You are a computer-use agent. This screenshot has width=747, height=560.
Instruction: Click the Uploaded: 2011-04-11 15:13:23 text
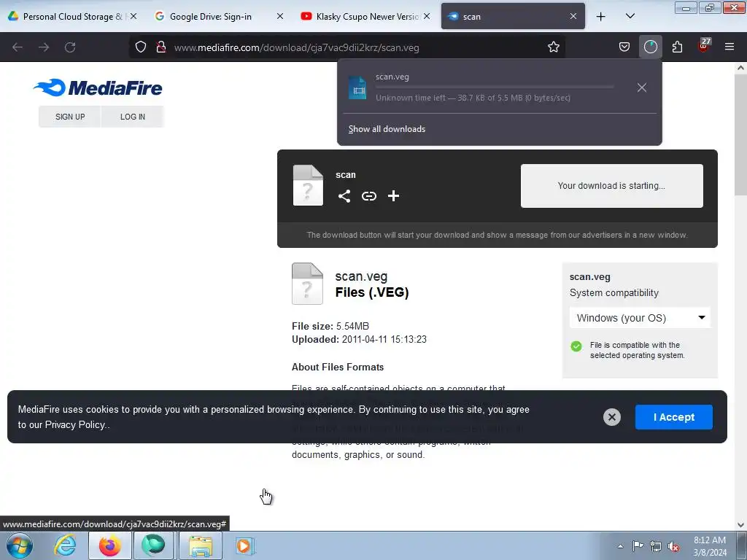click(359, 340)
